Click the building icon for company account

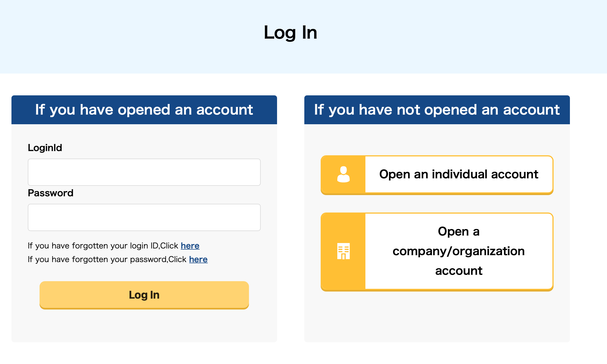tap(343, 251)
